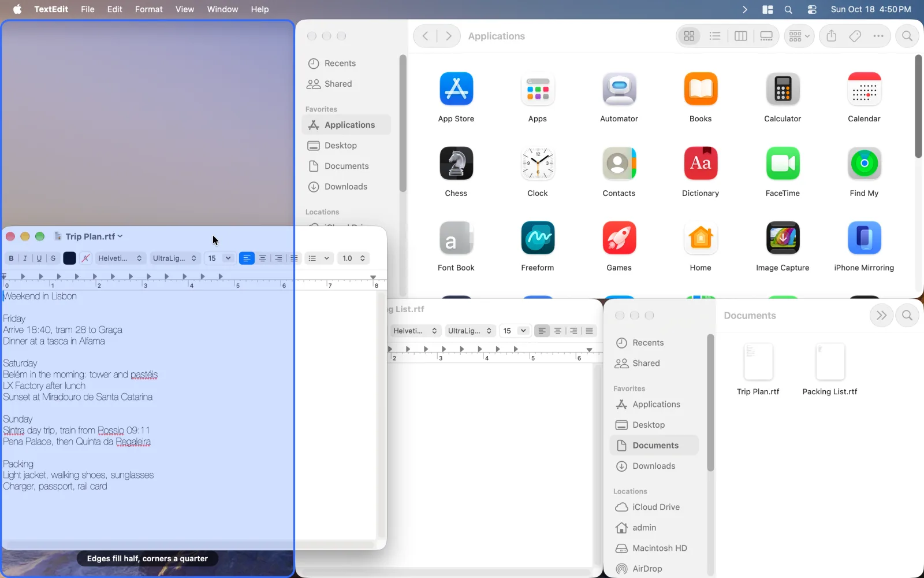Open the list bullets dropdown
Image resolution: width=924 pixels, height=578 pixels.
pos(318,258)
